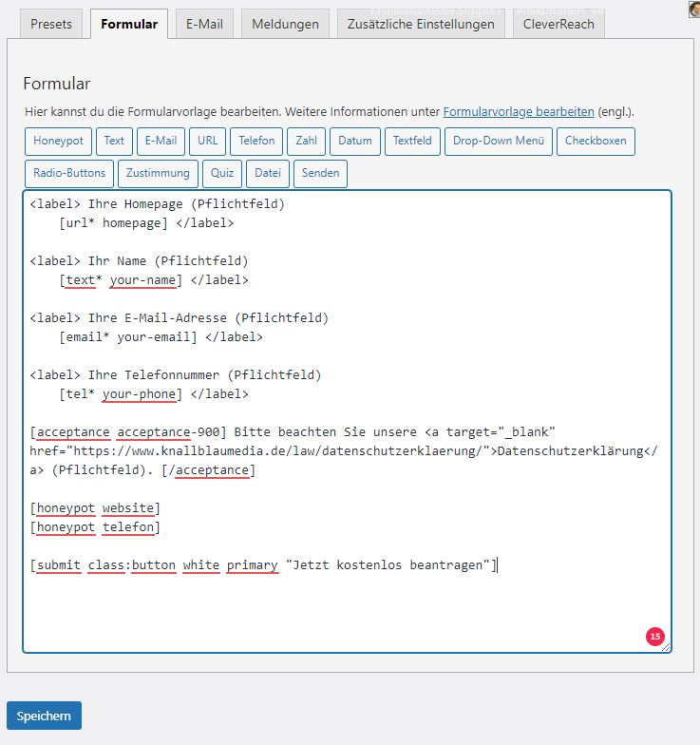700x745 pixels.
Task: Insert Radio-Buttons tag
Action: click(68, 173)
